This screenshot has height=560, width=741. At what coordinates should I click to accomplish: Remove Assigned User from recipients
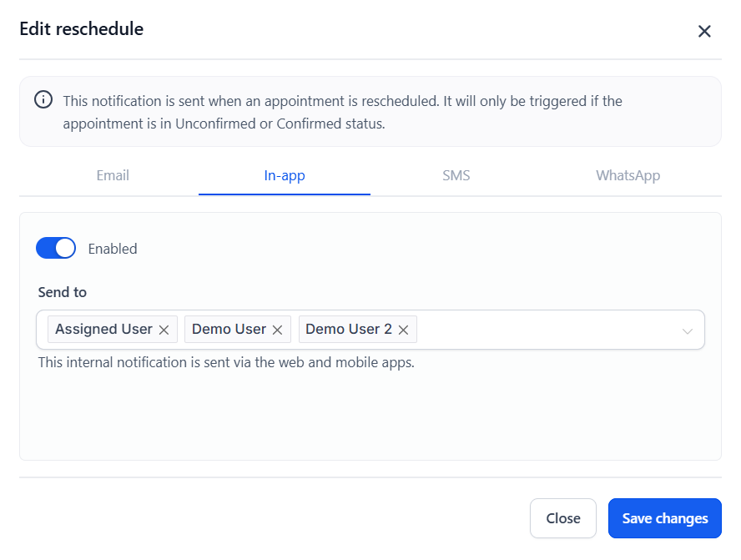tap(164, 330)
